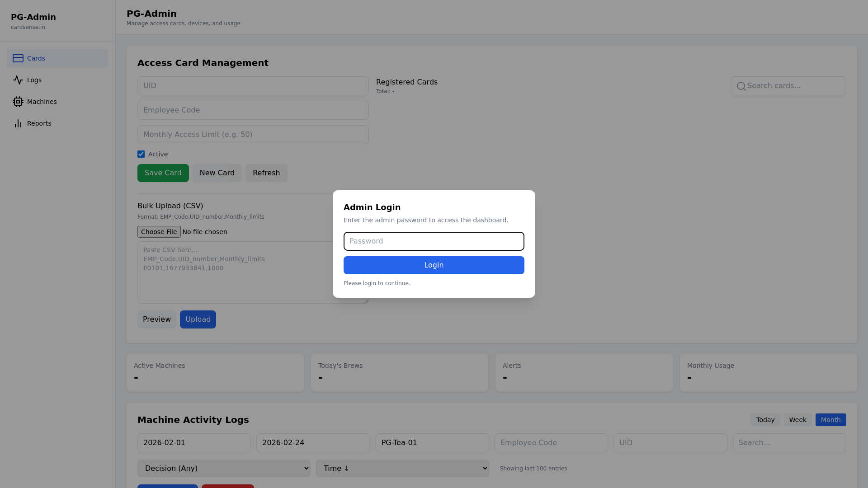Open the Cards section in sidebar
This screenshot has width=868, height=488.
[x=57, y=58]
